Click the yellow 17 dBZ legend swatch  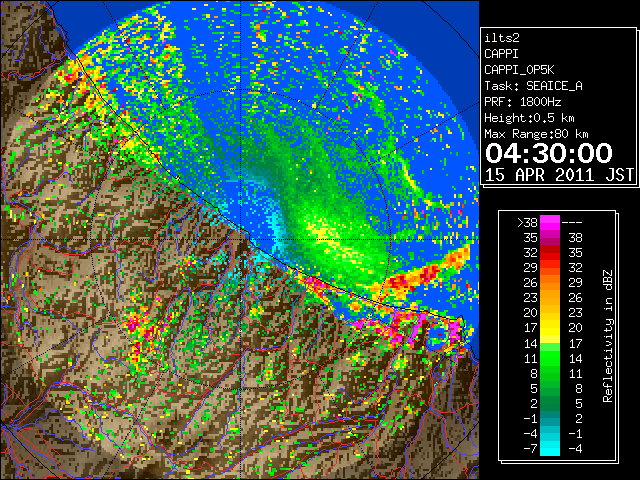[550, 328]
